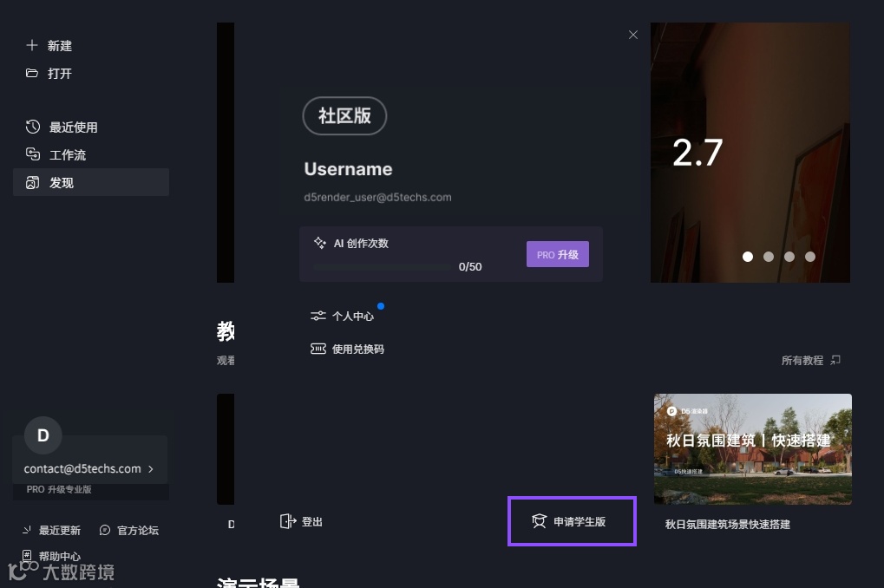Click the 所有教程 external-link icon
Viewport: 884px width, 588px height.
[835, 360]
